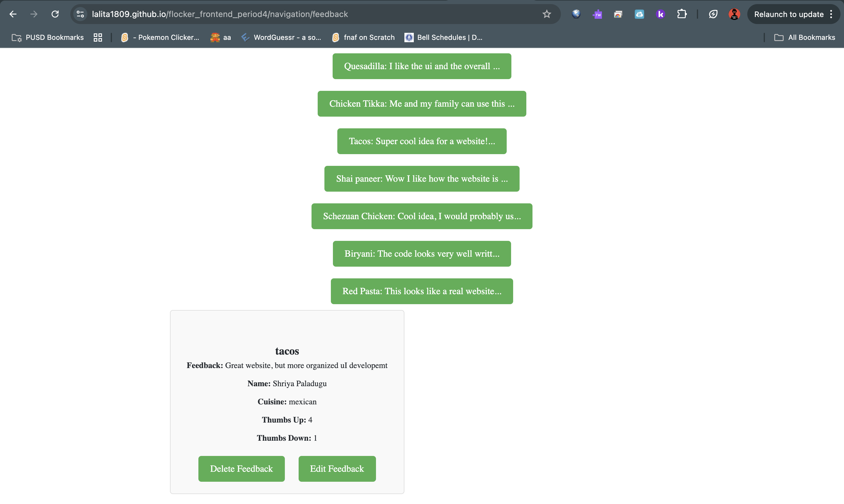Open the apps grid icon in bookmarks bar

[x=98, y=37]
